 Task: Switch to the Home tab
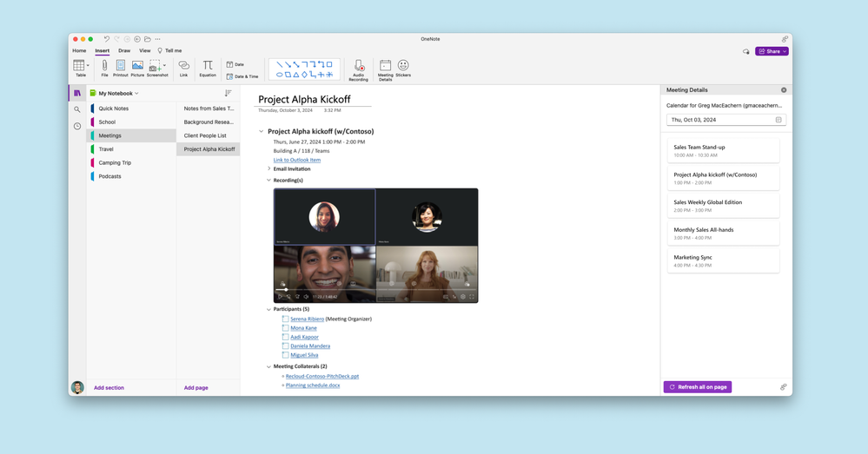[79, 50]
